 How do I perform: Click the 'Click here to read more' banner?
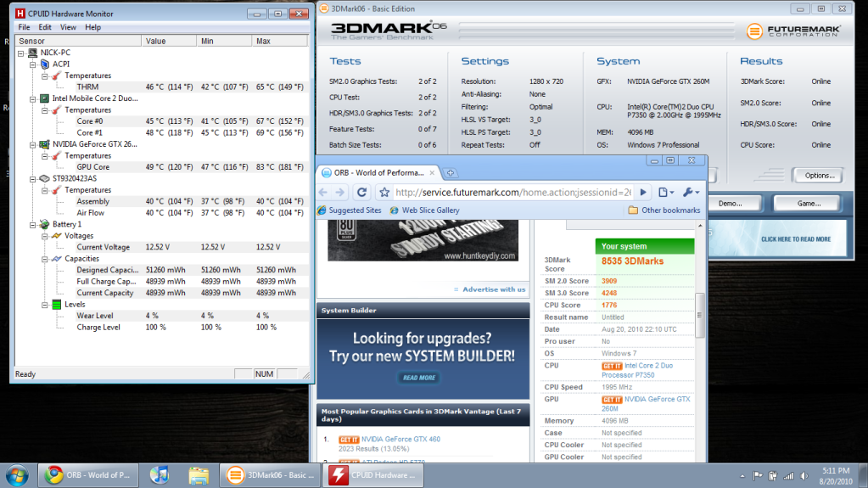(777, 238)
